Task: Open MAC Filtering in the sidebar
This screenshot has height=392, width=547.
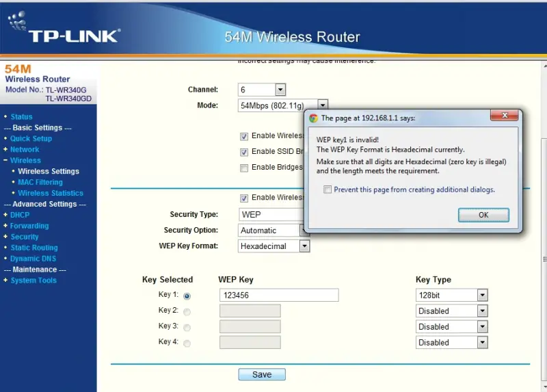Action: click(40, 182)
